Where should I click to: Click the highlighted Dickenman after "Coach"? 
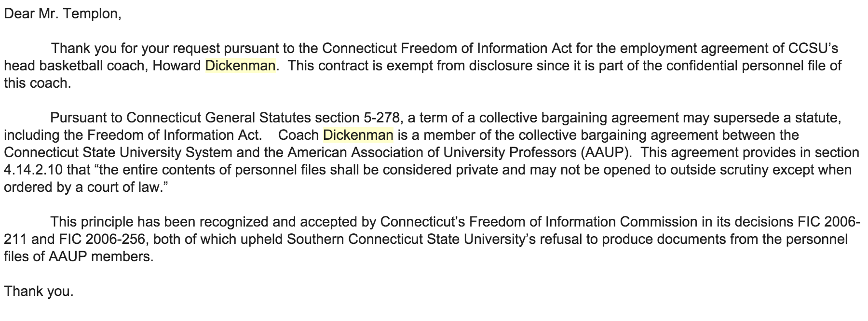[x=358, y=135]
